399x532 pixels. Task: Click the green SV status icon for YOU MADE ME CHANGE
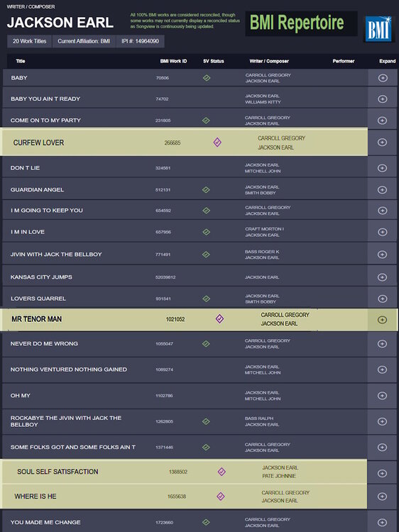click(x=206, y=522)
